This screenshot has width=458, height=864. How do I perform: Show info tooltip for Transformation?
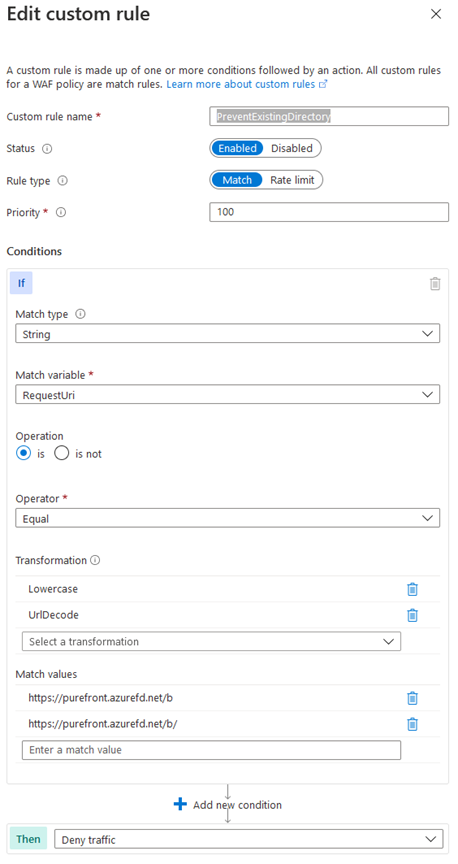tap(95, 560)
